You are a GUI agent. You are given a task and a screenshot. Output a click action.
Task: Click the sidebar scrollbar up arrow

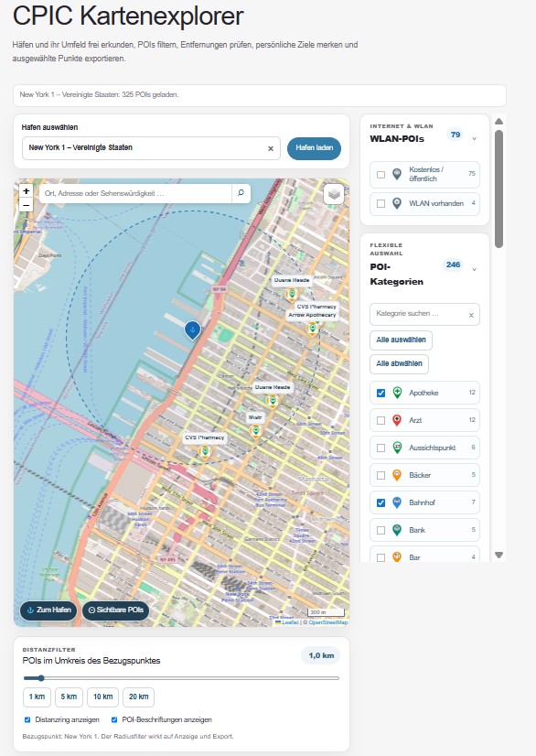498,121
